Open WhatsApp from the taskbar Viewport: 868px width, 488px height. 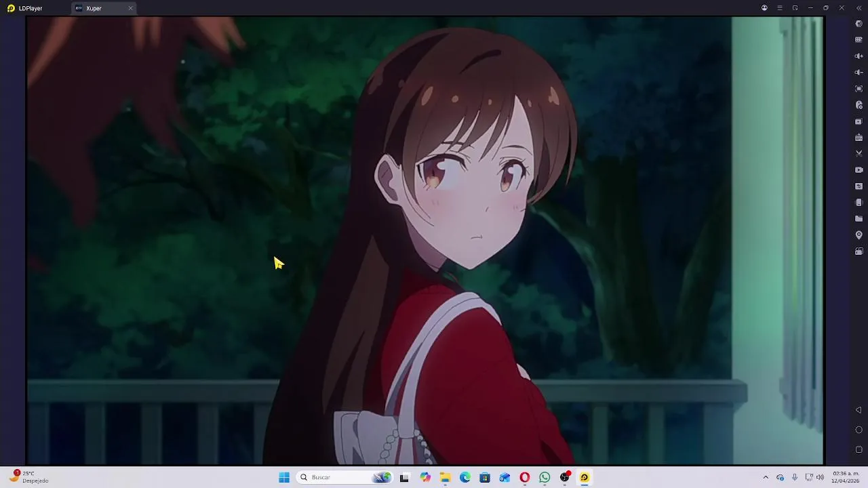pos(545,477)
